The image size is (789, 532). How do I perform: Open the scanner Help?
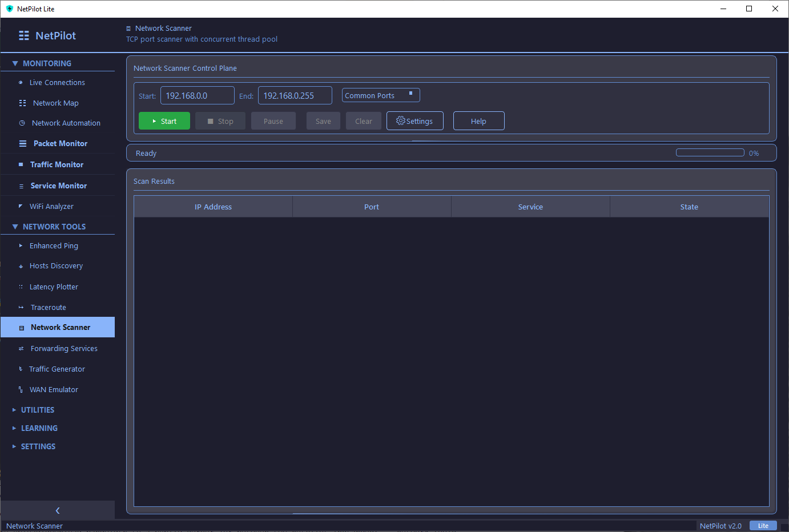(478, 120)
